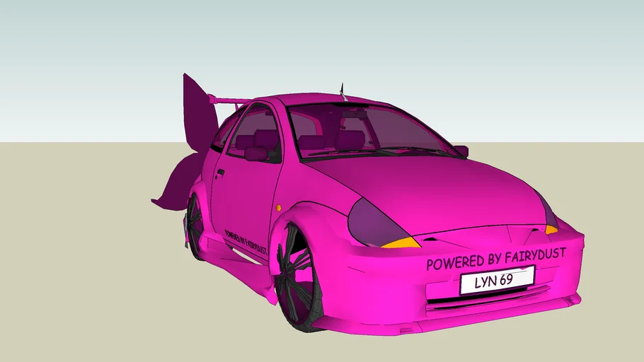Select the side door window glass
This screenshot has width=644, height=362.
coord(253,132)
